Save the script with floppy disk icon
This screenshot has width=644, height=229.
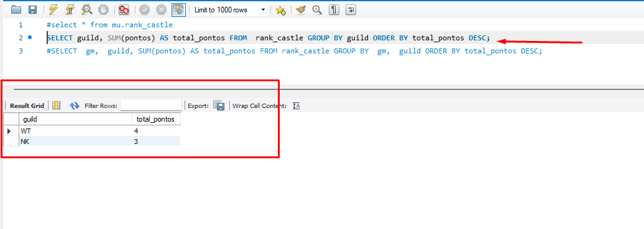(33, 9)
